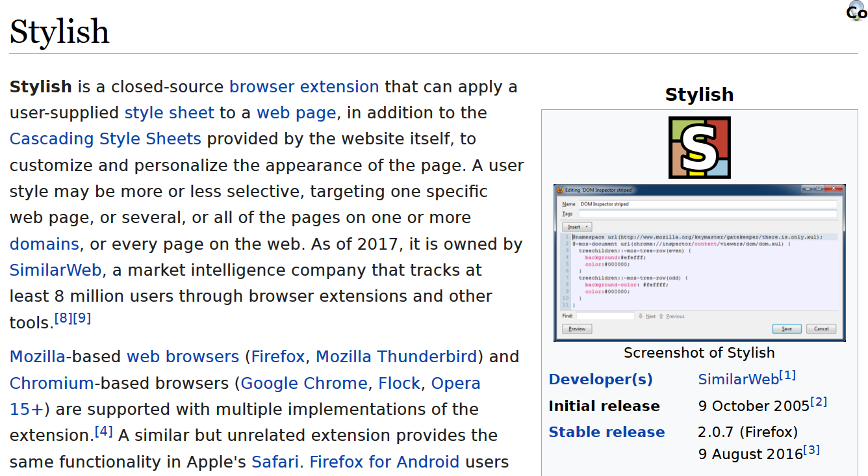This screenshot has height=476, width=868.
Task: Jump to citation [2] after initial release date
Action: tap(819, 402)
